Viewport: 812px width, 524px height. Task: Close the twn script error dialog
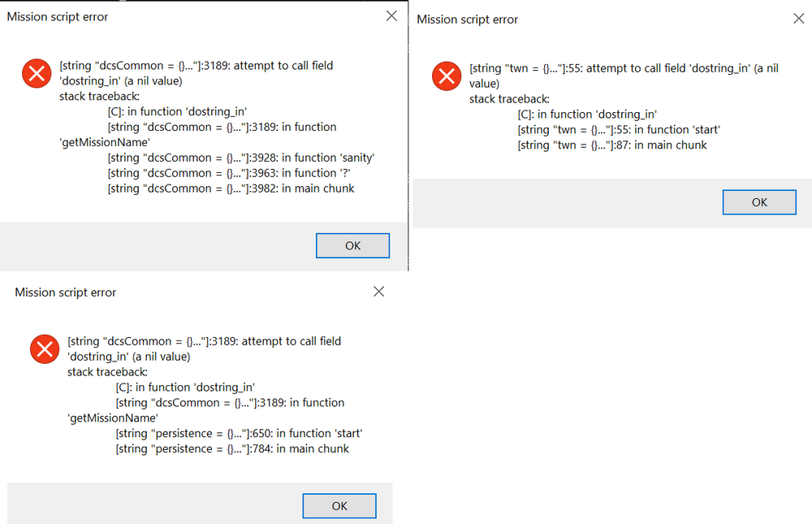pyautogui.click(x=798, y=19)
